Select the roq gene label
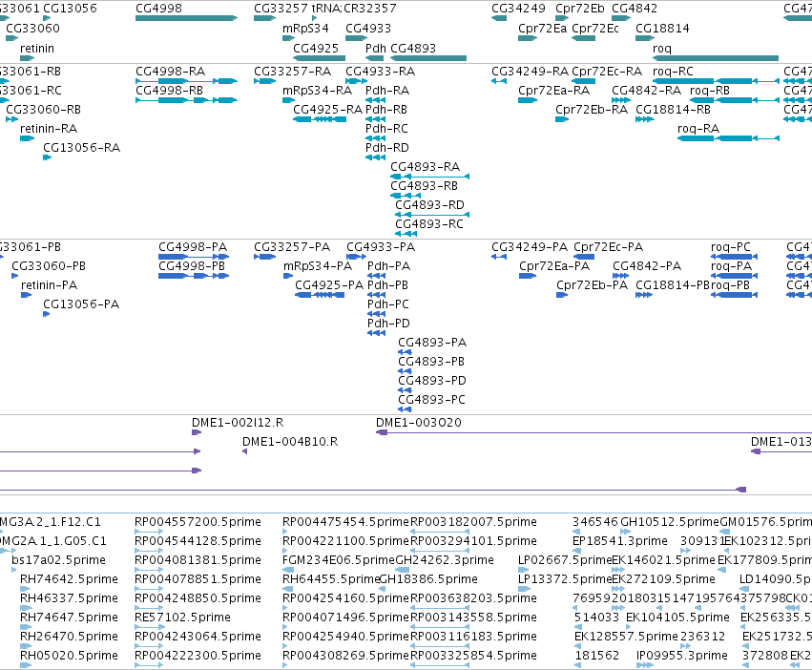 [x=662, y=49]
